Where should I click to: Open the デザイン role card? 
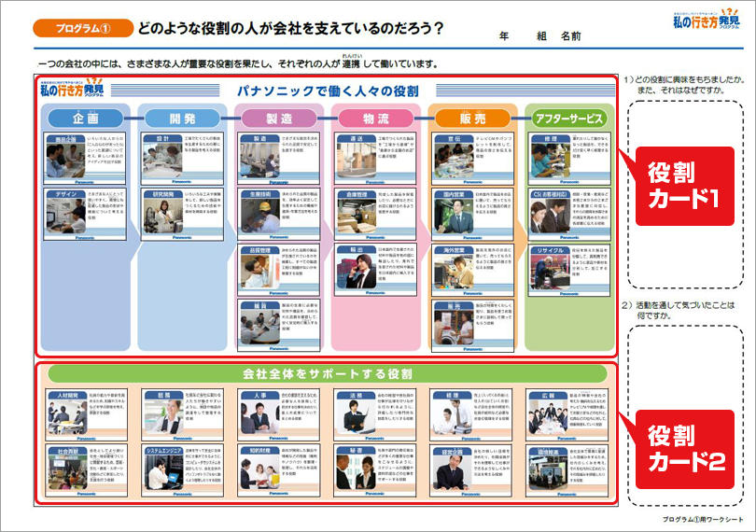[x=85, y=214]
